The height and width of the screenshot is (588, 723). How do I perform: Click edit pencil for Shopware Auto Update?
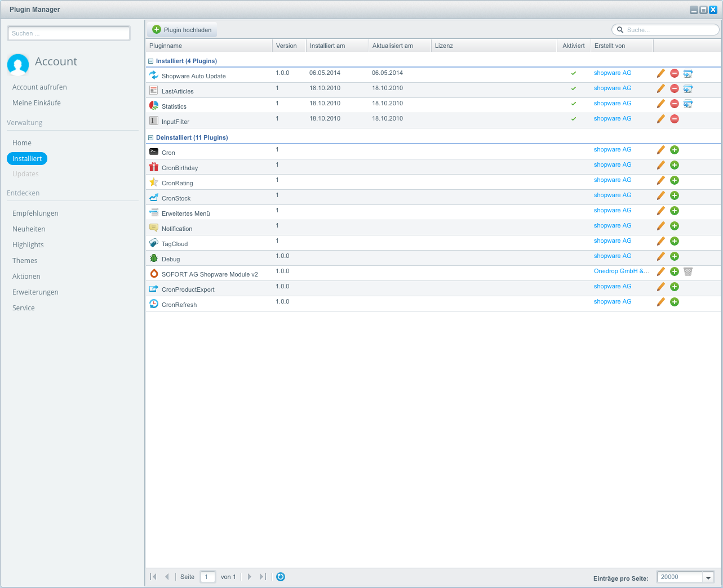click(x=661, y=73)
